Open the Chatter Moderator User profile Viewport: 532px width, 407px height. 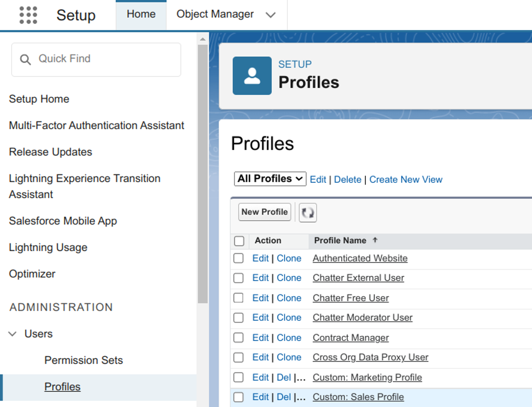tap(363, 318)
